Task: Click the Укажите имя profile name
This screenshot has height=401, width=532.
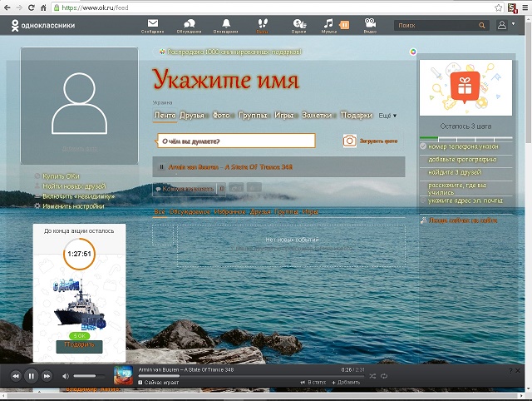Action: (x=225, y=79)
